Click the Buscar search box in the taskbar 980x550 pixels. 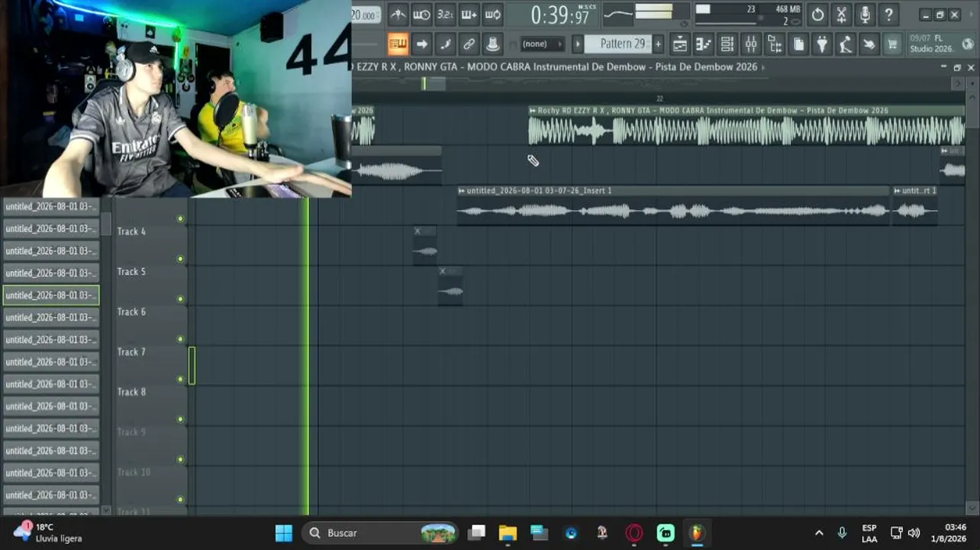380,532
